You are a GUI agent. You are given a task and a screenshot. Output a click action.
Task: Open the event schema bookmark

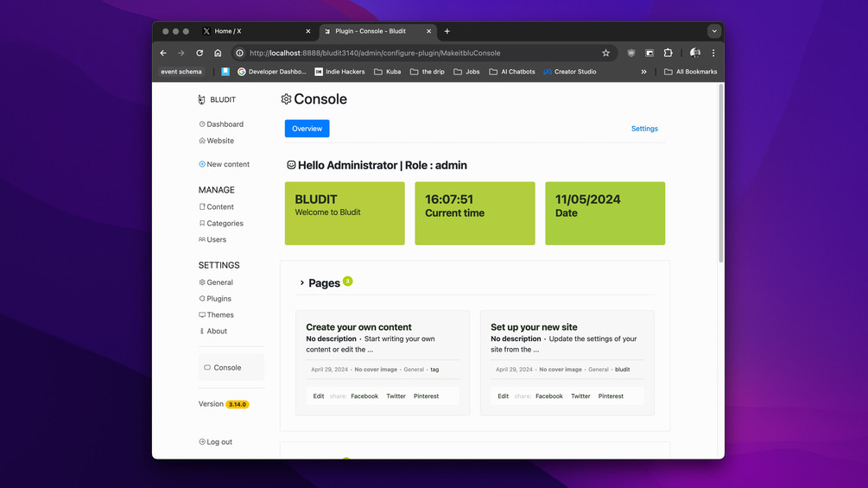click(181, 72)
